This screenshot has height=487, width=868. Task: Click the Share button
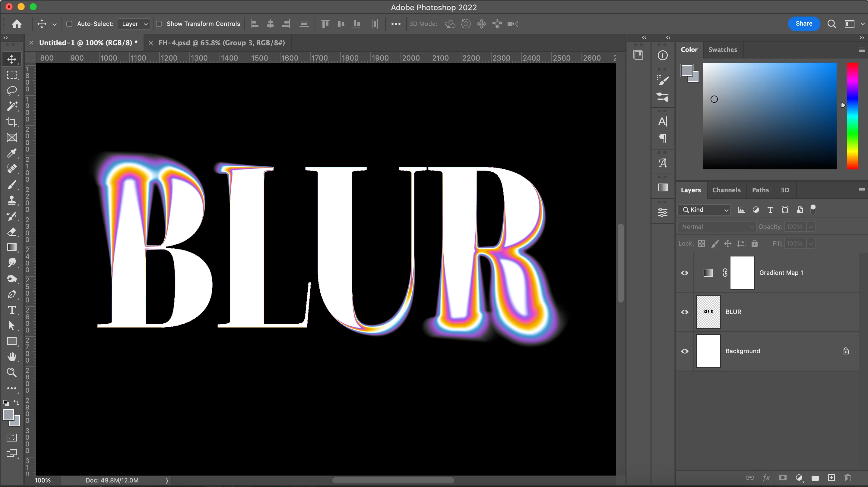tap(804, 24)
